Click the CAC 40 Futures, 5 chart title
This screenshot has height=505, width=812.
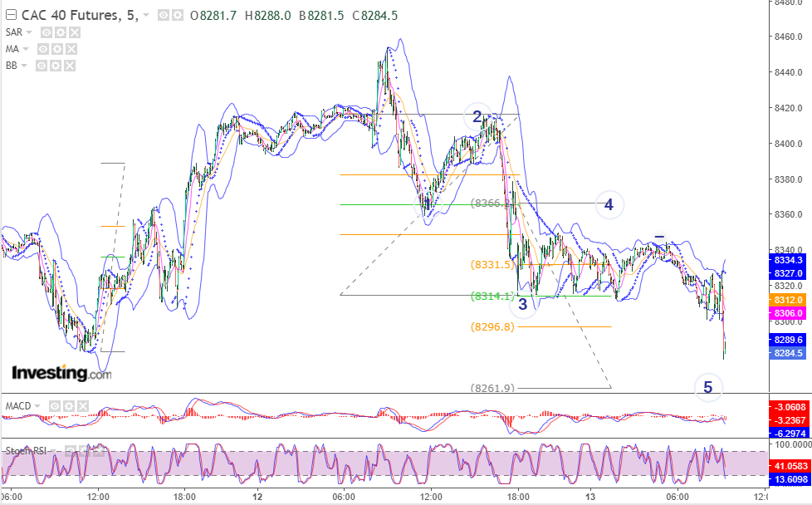tap(80, 16)
